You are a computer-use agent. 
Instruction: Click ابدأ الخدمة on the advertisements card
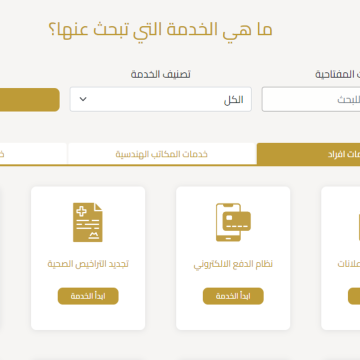[354, 296]
